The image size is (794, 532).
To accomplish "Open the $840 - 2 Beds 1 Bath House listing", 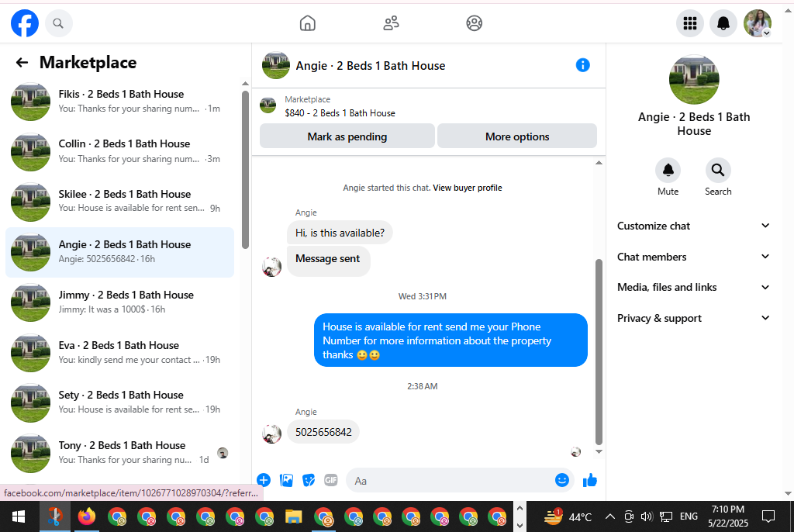I will (340, 113).
